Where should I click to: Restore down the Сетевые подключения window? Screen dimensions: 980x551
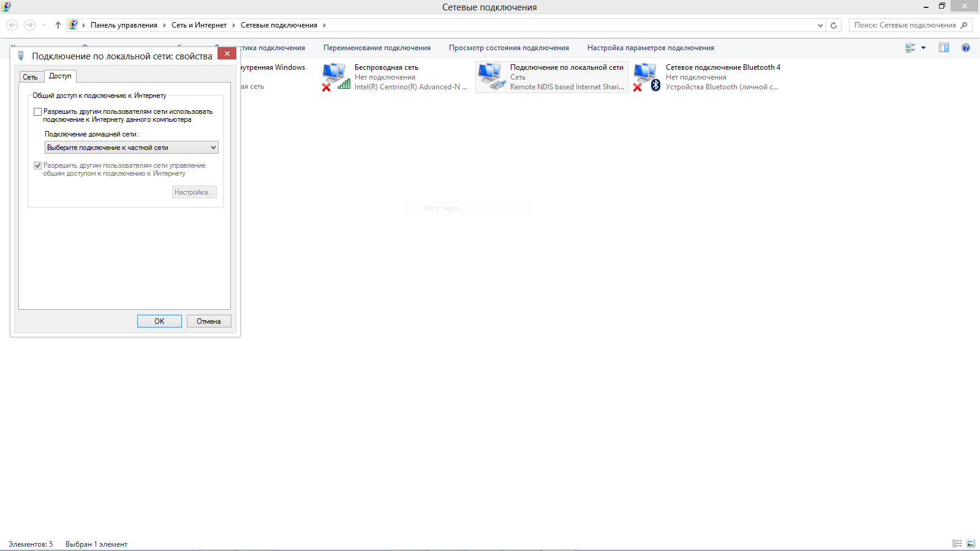pyautogui.click(x=942, y=6)
